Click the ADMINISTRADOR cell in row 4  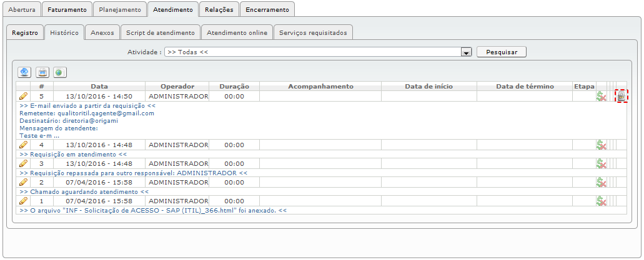pos(178,145)
